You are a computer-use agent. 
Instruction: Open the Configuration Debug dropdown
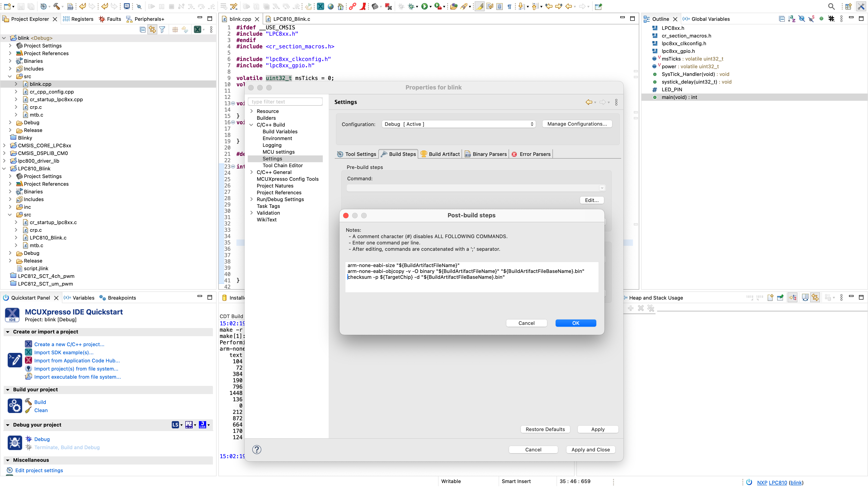pos(458,124)
